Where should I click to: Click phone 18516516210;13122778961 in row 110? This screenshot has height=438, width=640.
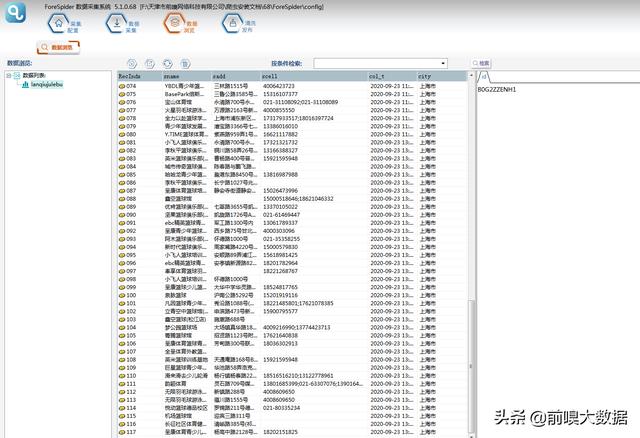298,376
